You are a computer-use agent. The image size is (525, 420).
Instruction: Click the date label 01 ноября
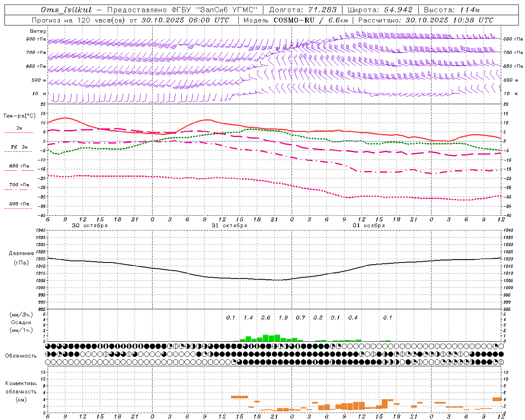coord(369,226)
